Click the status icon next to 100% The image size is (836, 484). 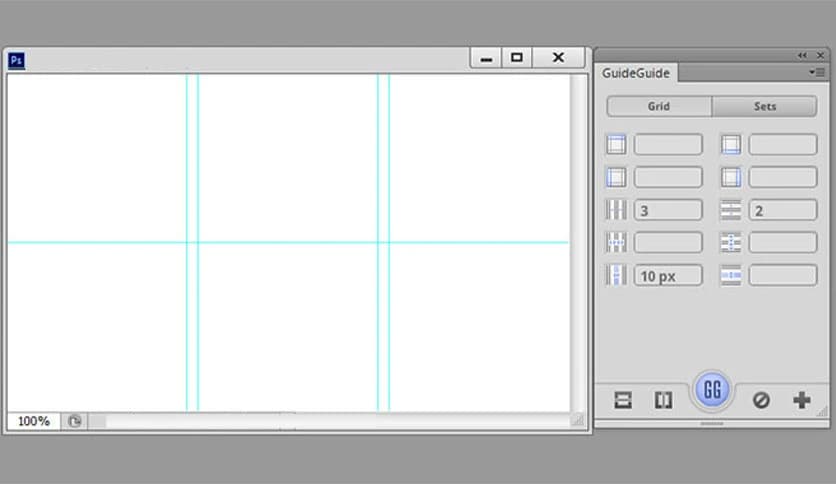(75, 421)
